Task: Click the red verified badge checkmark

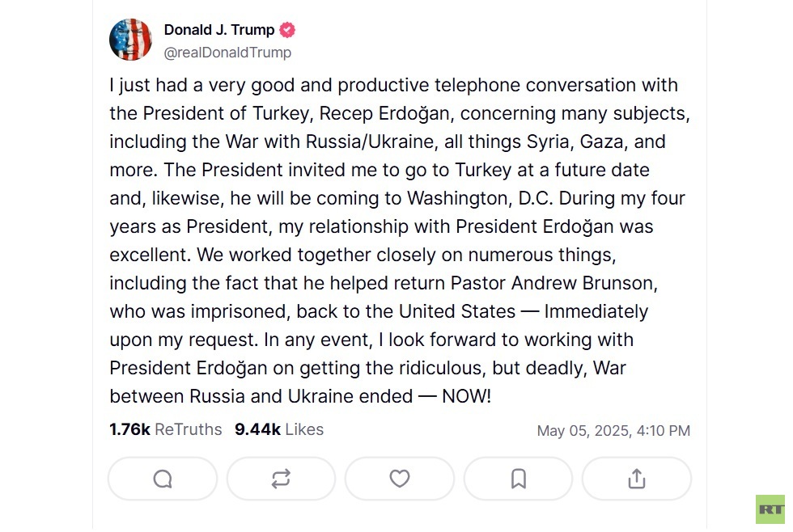Action: pyautogui.click(x=287, y=31)
